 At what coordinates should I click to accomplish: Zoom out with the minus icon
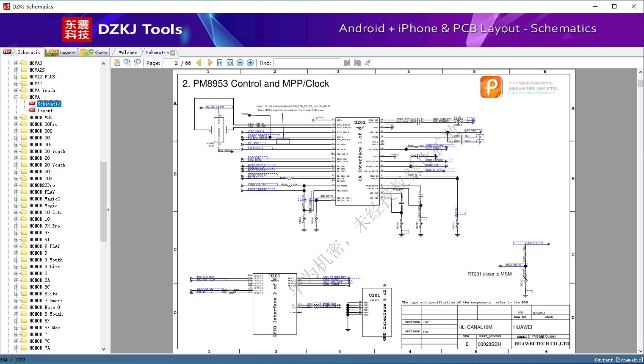tap(240, 63)
